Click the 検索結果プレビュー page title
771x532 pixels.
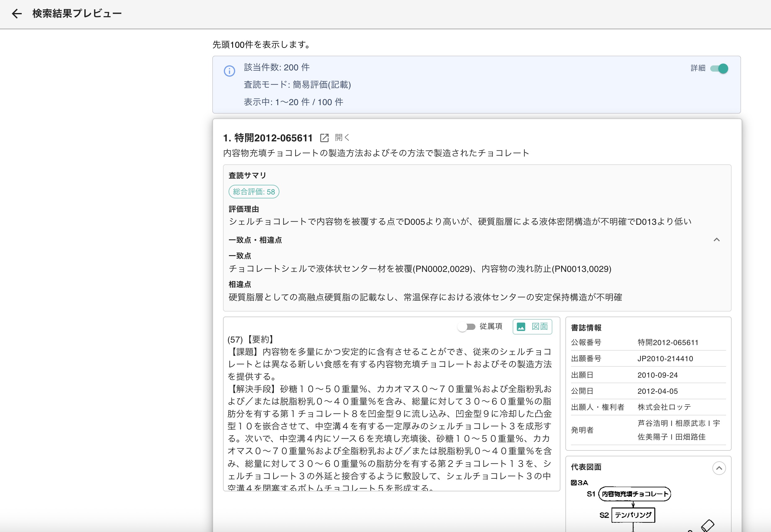(x=77, y=13)
